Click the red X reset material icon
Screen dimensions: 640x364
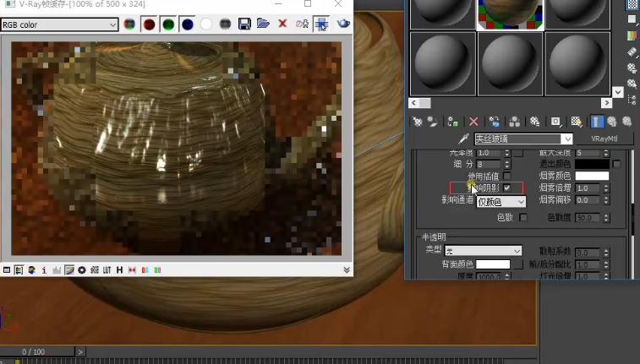click(473, 122)
